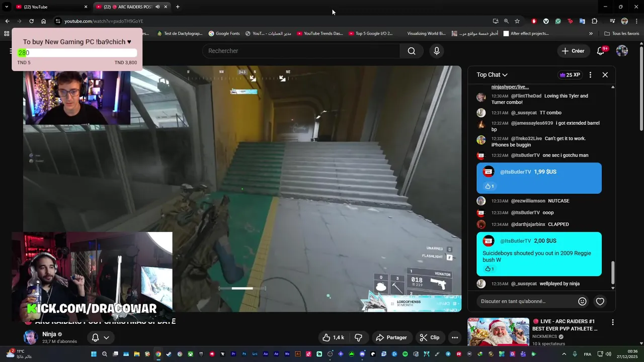Click the address bar URL
This screenshot has width=644, height=362.
104,21
